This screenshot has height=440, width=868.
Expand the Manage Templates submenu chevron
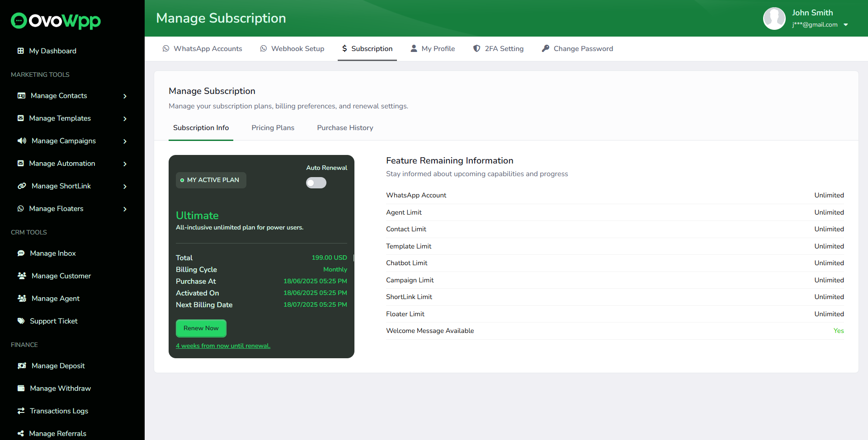(125, 119)
